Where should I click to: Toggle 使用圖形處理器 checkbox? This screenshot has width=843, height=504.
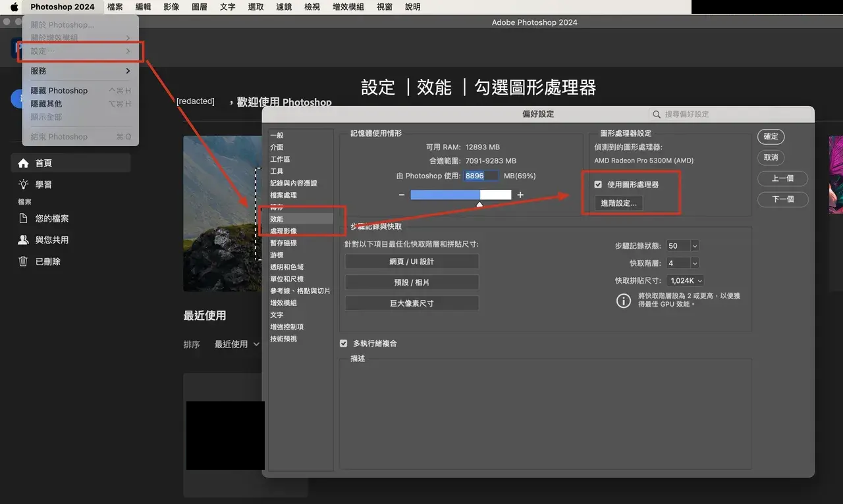598,185
